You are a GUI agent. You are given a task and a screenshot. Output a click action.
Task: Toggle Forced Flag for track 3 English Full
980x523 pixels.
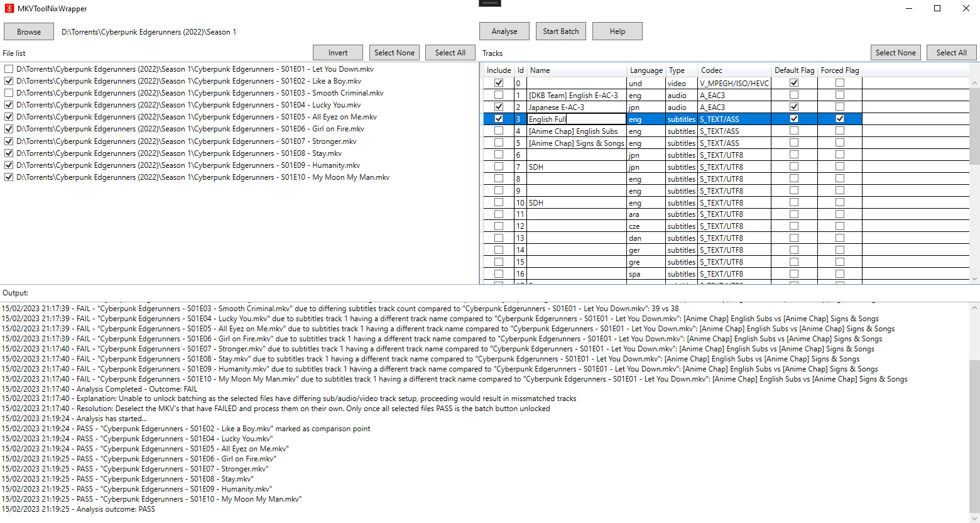click(840, 119)
